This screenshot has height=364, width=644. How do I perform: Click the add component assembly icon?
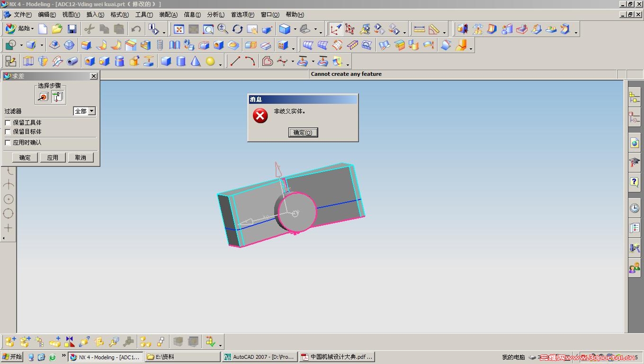[x=10, y=342]
